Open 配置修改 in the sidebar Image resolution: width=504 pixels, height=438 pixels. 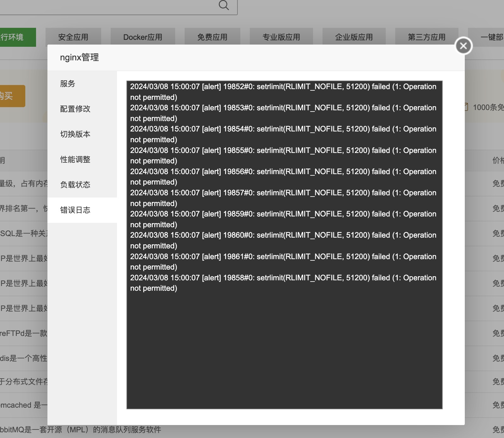[x=82, y=109]
